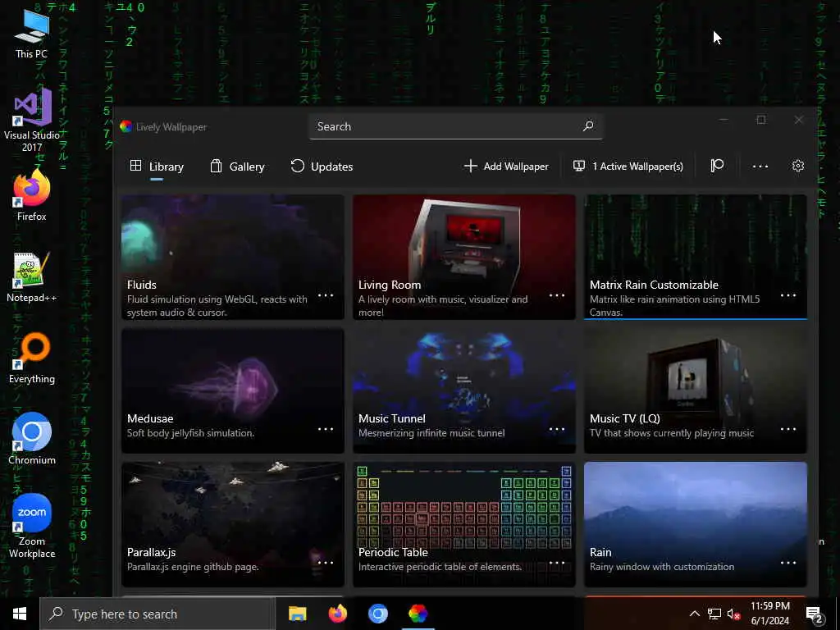Click the muted volume tray icon
840x630 pixels.
(x=733, y=614)
